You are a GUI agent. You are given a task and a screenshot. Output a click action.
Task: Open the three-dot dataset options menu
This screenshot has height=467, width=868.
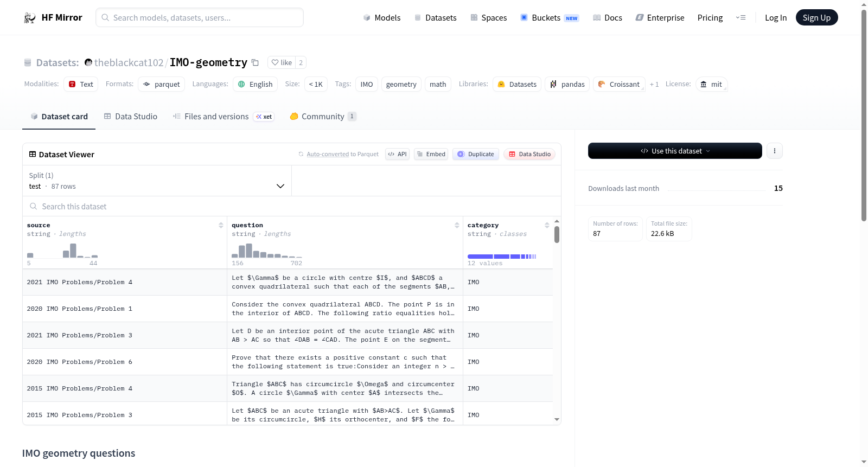coord(775,151)
